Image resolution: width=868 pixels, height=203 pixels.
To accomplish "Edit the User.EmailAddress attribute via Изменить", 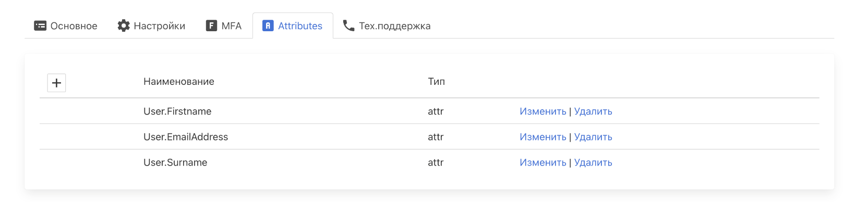I will [x=543, y=137].
